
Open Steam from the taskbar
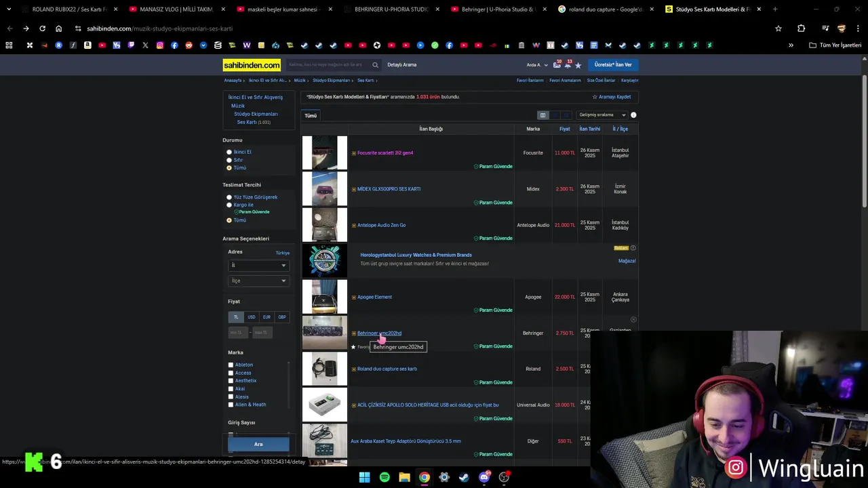pos(464,477)
